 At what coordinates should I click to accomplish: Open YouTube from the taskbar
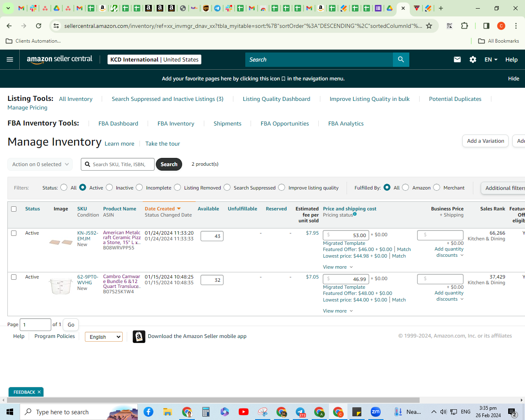[244, 412]
